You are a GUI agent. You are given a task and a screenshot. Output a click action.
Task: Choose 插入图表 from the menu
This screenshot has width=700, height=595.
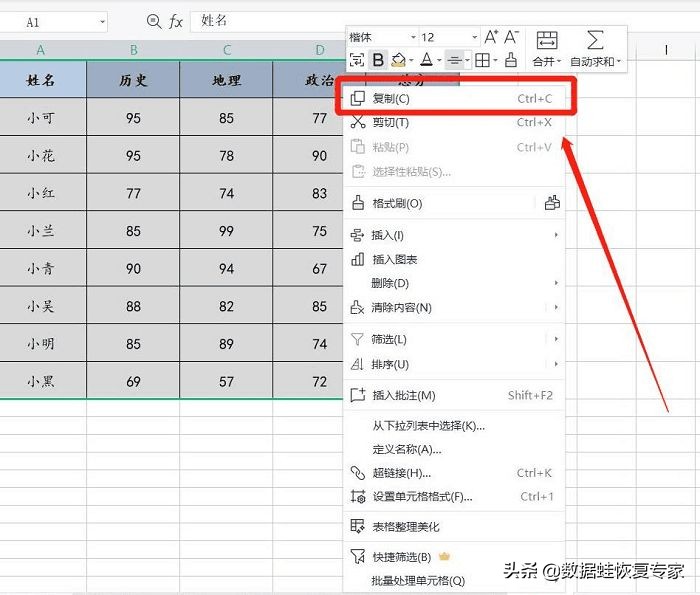pos(454,259)
